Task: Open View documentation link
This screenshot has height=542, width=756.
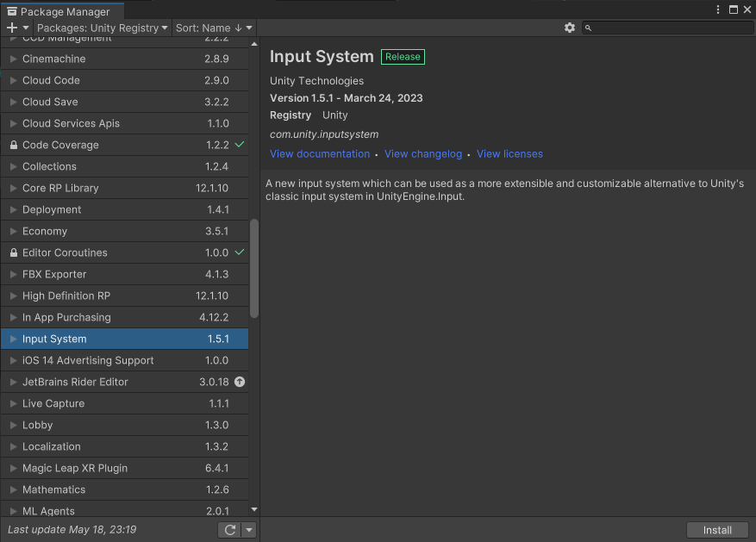Action: 320,153
